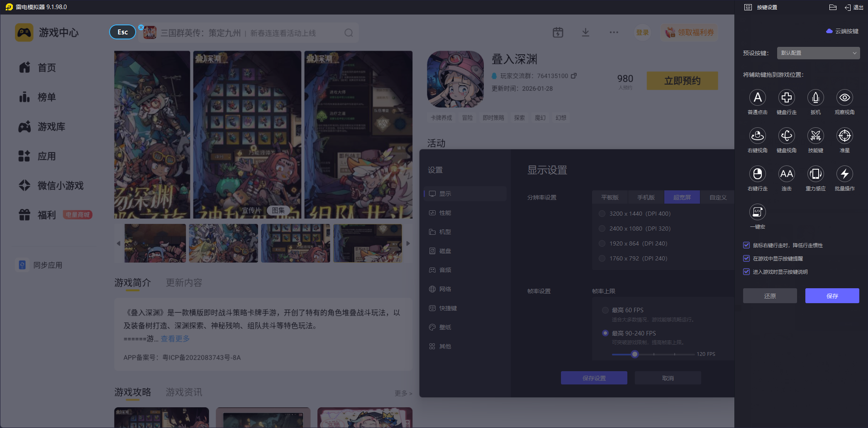This screenshot has height=428, width=868.
Task: Click 退出 to exit key settings
Action: 854,7
